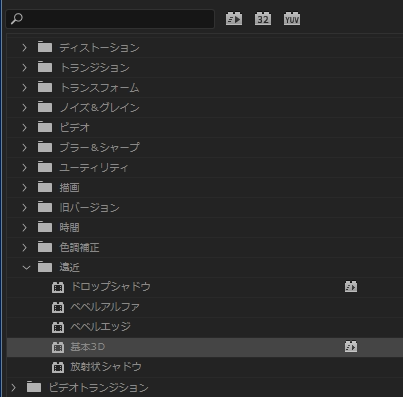Select the トランスフォーム folder icon
The width and height of the screenshot is (403, 397).
point(45,87)
